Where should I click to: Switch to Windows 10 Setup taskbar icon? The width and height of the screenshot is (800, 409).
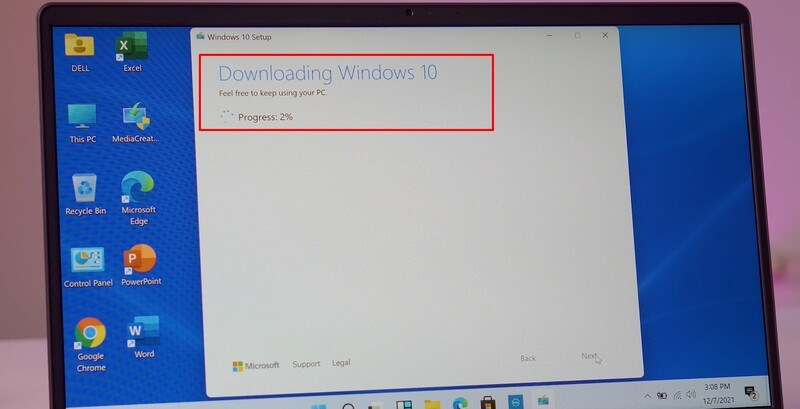[543, 401]
